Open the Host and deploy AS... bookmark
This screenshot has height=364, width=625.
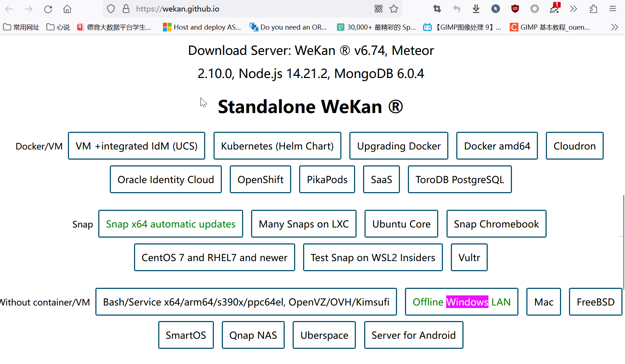[x=202, y=27]
